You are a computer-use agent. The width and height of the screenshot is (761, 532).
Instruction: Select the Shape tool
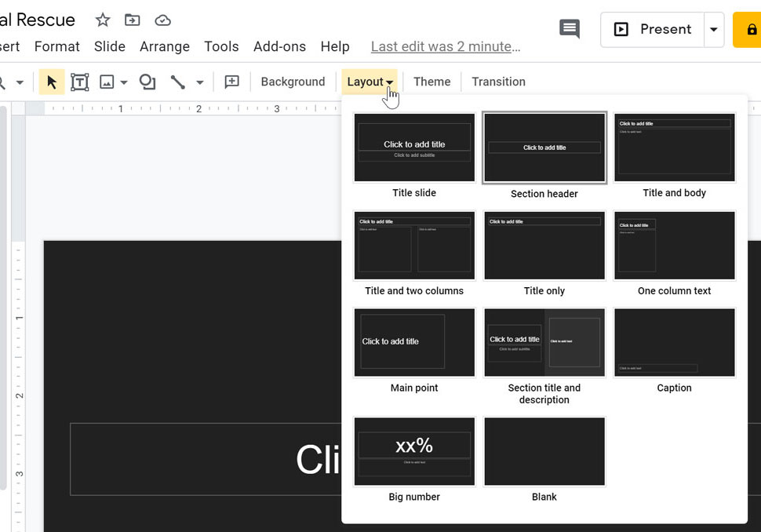pyautogui.click(x=147, y=82)
